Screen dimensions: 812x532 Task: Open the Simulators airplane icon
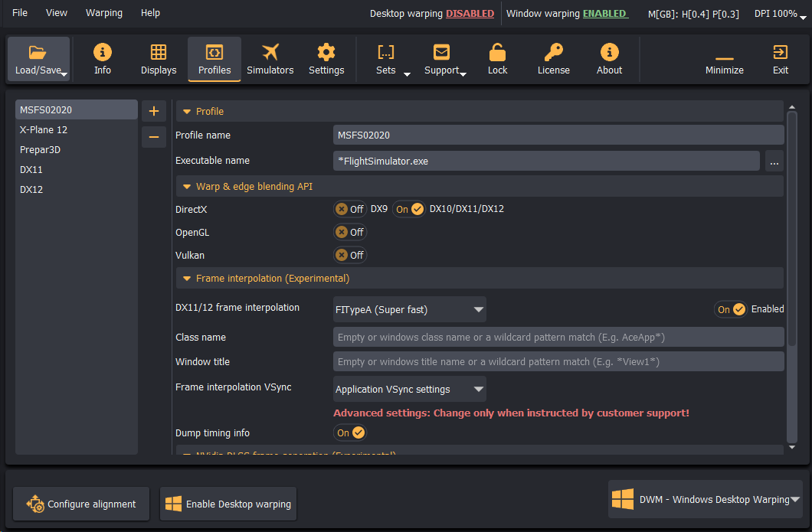pyautogui.click(x=270, y=59)
